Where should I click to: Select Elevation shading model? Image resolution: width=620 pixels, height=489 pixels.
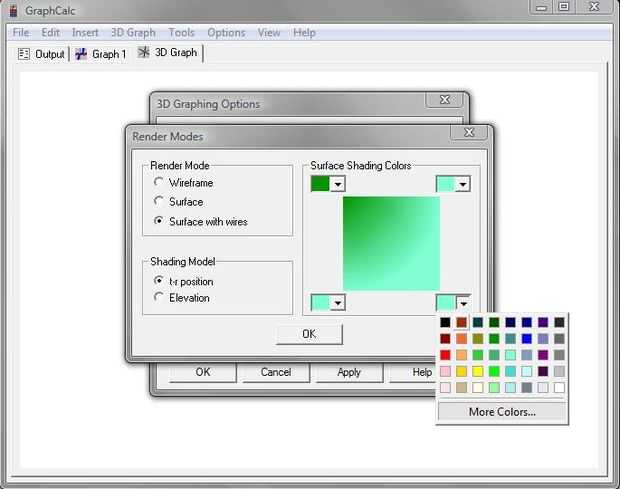tap(159, 297)
